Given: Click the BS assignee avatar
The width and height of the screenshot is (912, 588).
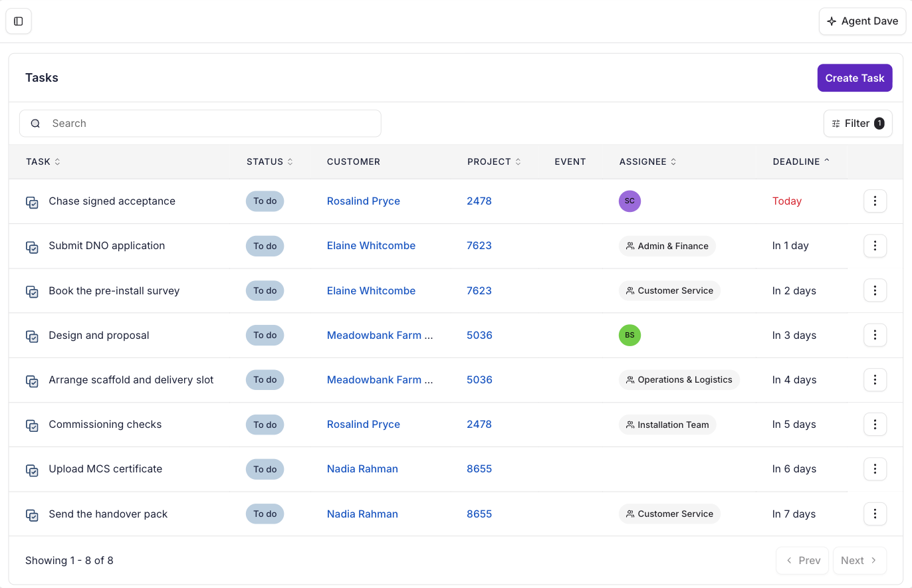Looking at the screenshot, I should [629, 335].
